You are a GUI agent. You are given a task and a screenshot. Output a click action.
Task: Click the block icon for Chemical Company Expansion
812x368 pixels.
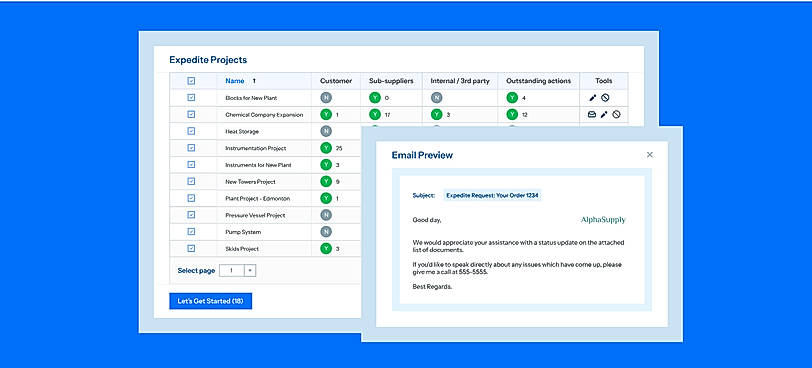coord(616,115)
